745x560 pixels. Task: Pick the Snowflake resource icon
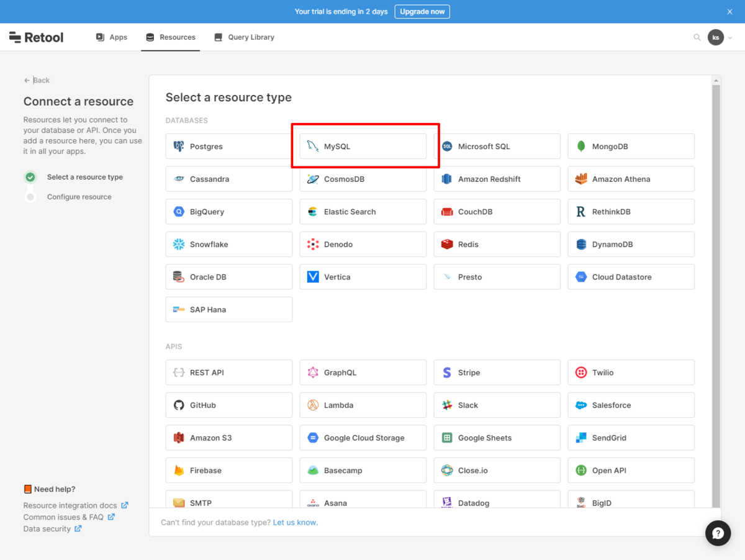pos(179,245)
